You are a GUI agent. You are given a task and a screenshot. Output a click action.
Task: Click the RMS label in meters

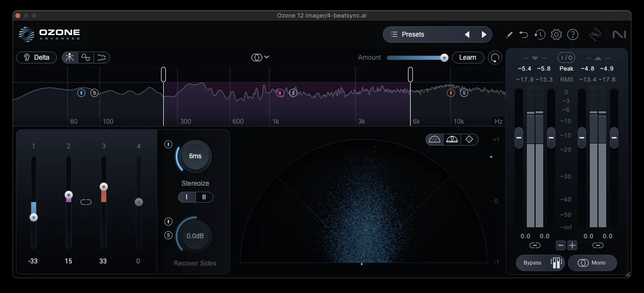[x=566, y=80]
